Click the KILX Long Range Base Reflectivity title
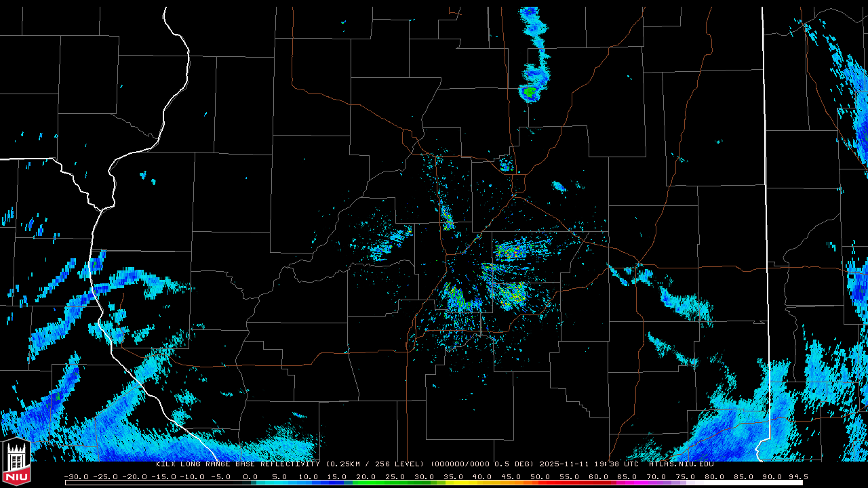This screenshot has height=488, width=868. (x=237, y=464)
